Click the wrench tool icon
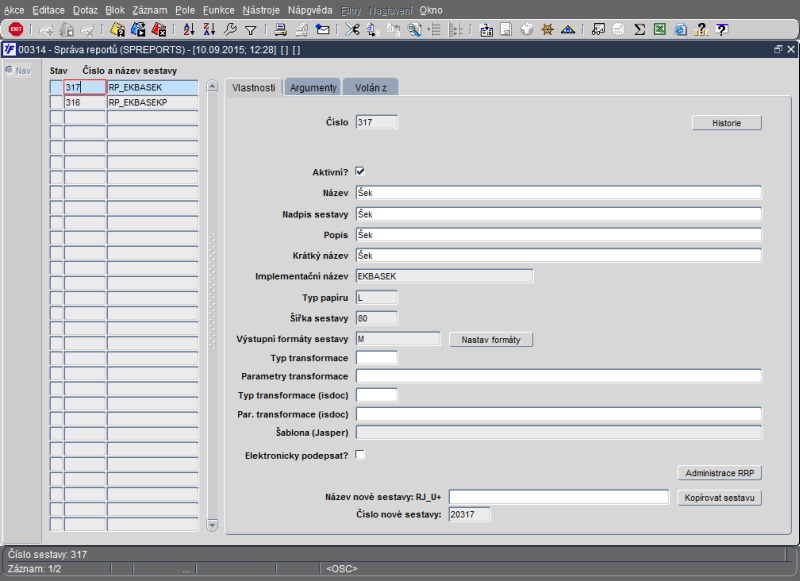Screen dimensions: 800x581 click(231, 30)
